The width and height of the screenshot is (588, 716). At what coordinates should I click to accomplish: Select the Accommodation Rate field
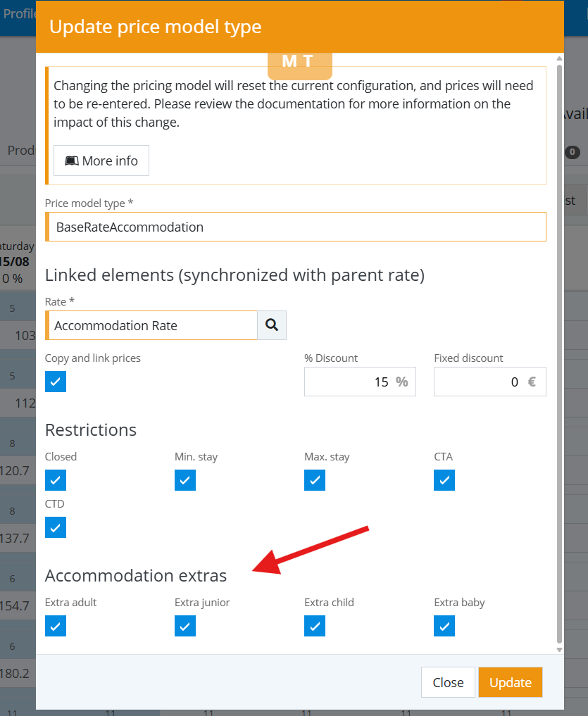point(151,325)
